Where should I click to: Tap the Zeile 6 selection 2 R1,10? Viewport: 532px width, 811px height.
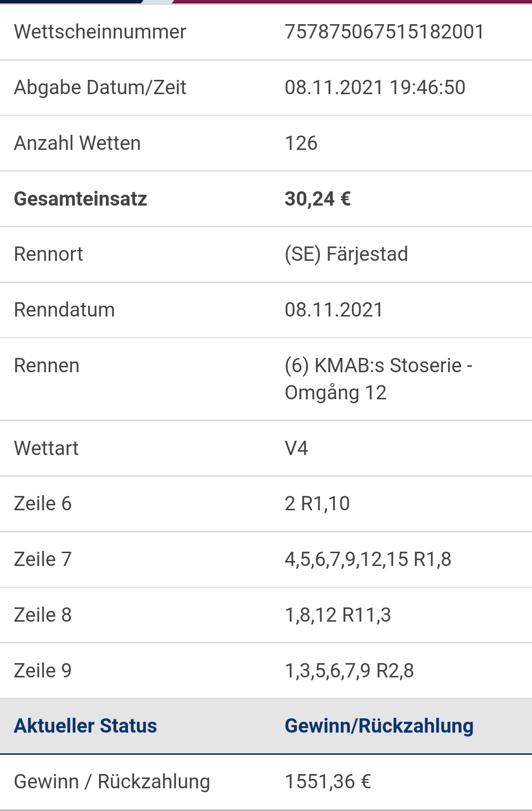317,504
